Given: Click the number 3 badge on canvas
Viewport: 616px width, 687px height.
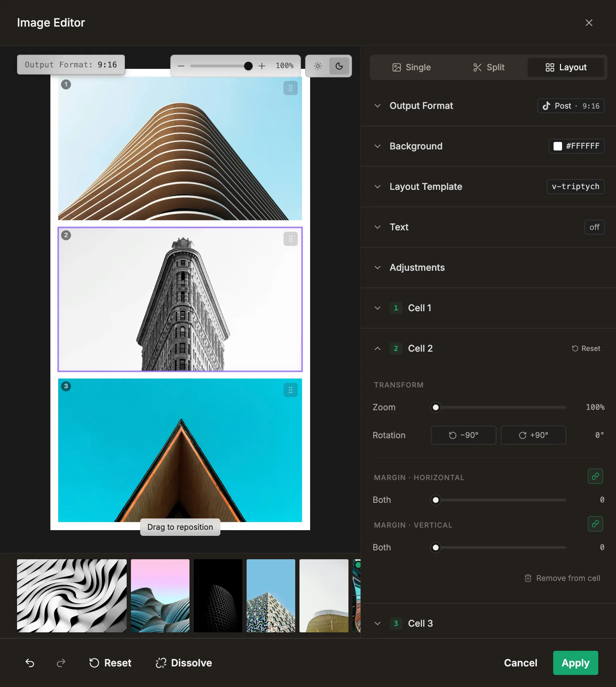Looking at the screenshot, I should point(66,386).
